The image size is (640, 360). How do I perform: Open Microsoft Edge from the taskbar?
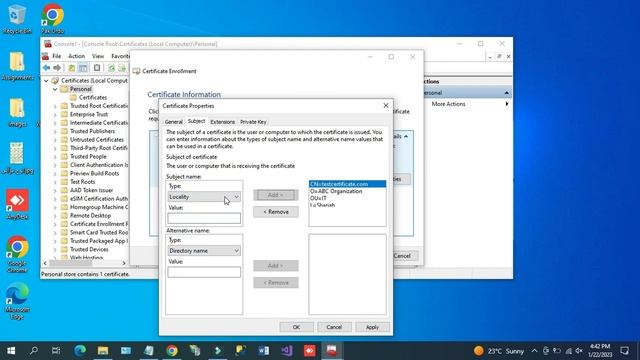coord(80,351)
